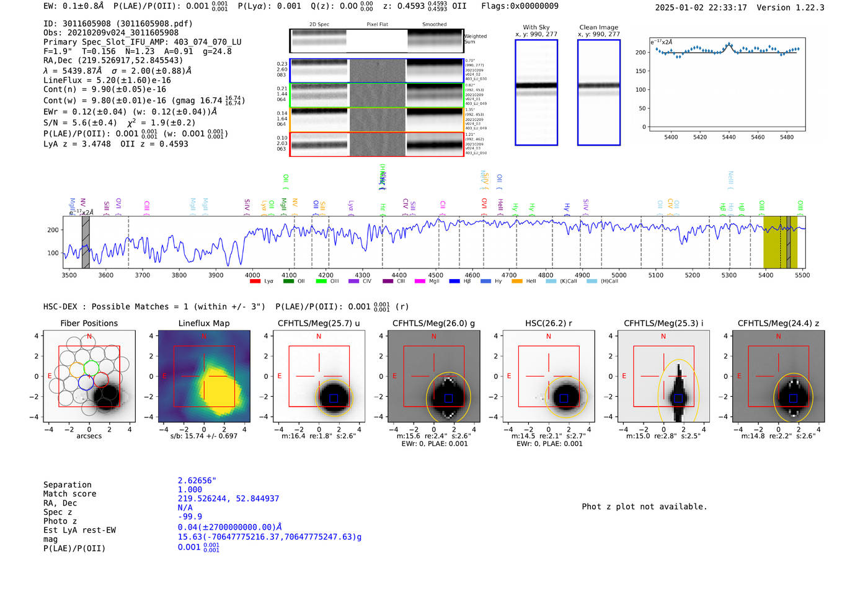
Task: Click the blue-bordered 2D spectrum row
Action: (376, 71)
